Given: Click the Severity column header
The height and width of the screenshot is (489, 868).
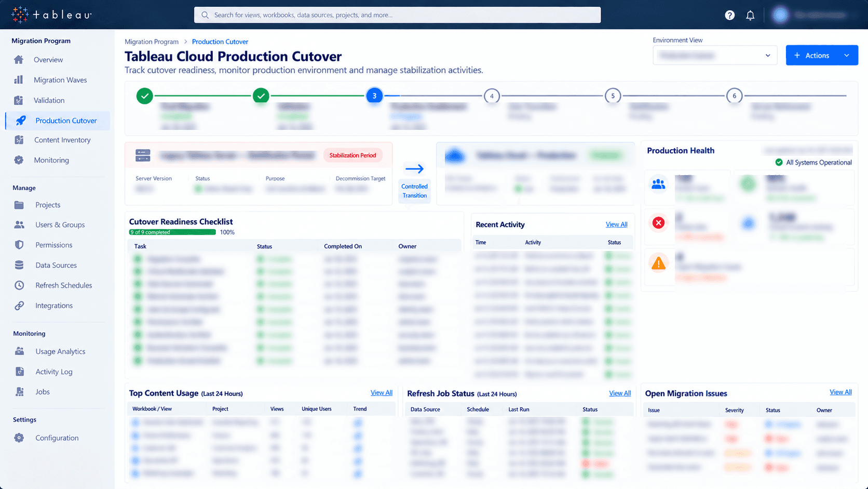Looking at the screenshot, I should (734, 411).
